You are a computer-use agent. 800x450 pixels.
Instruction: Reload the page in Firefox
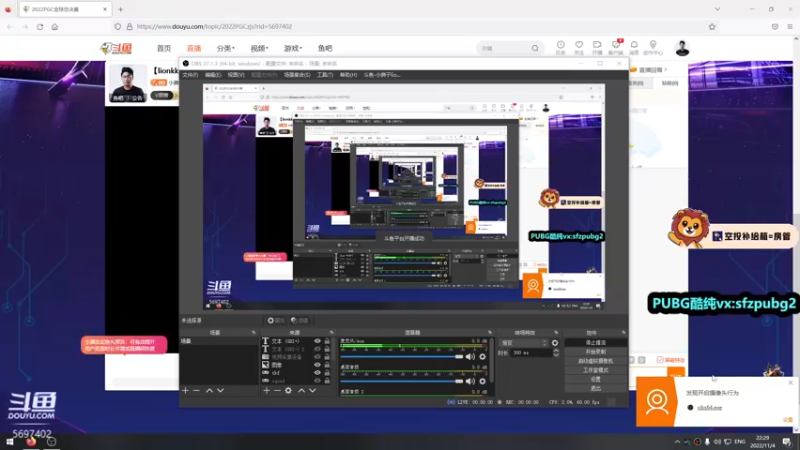tap(40, 27)
